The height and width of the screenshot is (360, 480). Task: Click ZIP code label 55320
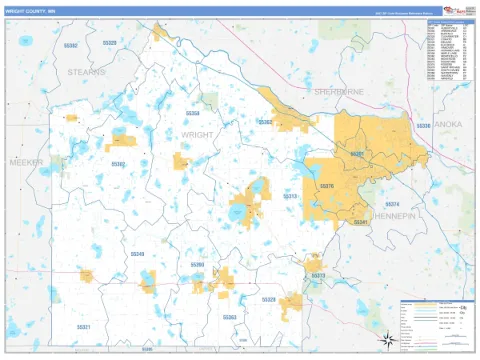[109, 43]
